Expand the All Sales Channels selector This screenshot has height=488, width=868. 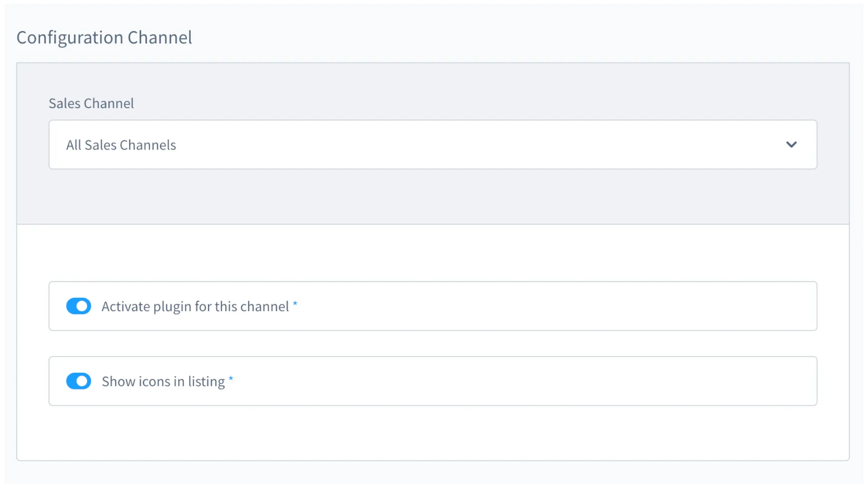point(433,145)
